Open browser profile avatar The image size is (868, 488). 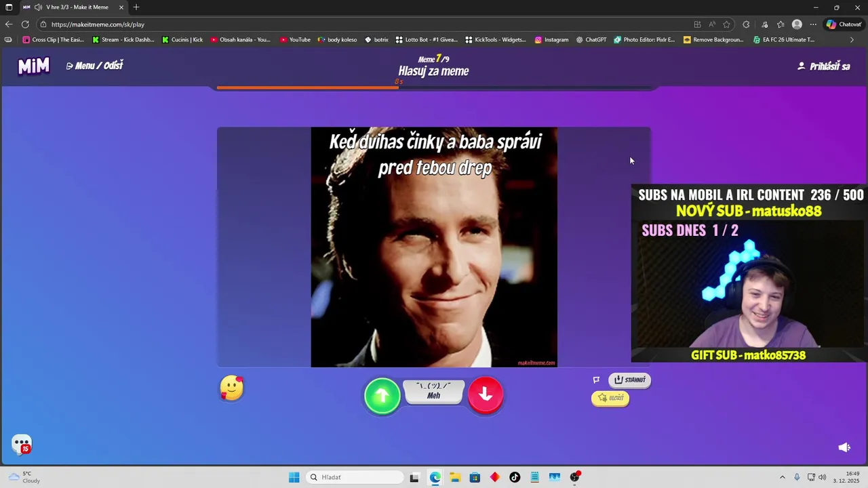[x=797, y=24]
